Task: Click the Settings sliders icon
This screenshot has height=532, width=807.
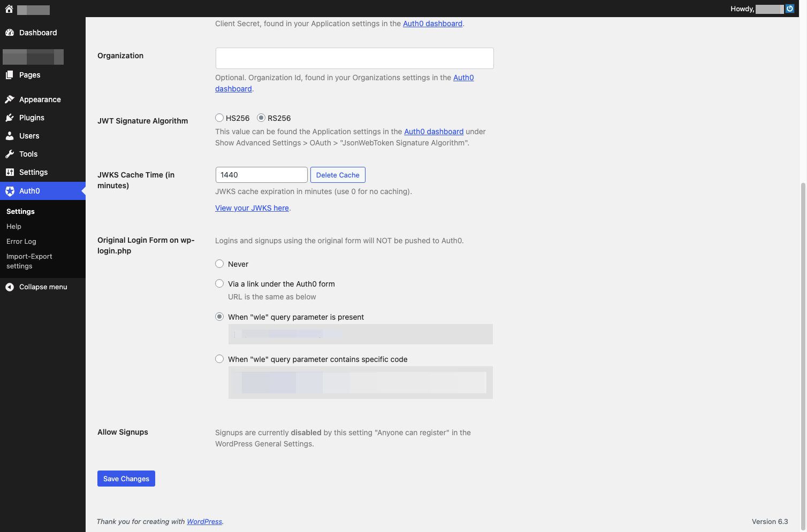Action: [x=10, y=172]
